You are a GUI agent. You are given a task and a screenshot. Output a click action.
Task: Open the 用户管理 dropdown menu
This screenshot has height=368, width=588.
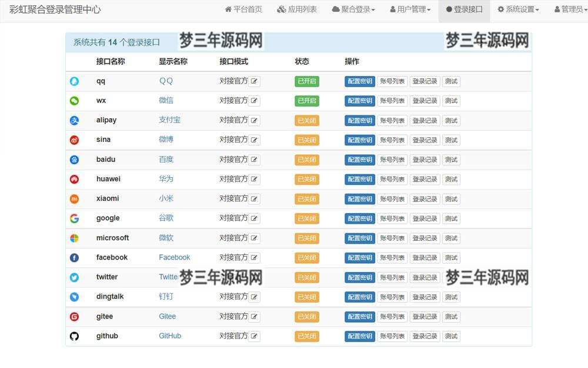pyautogui.click(x=410, y=10)
